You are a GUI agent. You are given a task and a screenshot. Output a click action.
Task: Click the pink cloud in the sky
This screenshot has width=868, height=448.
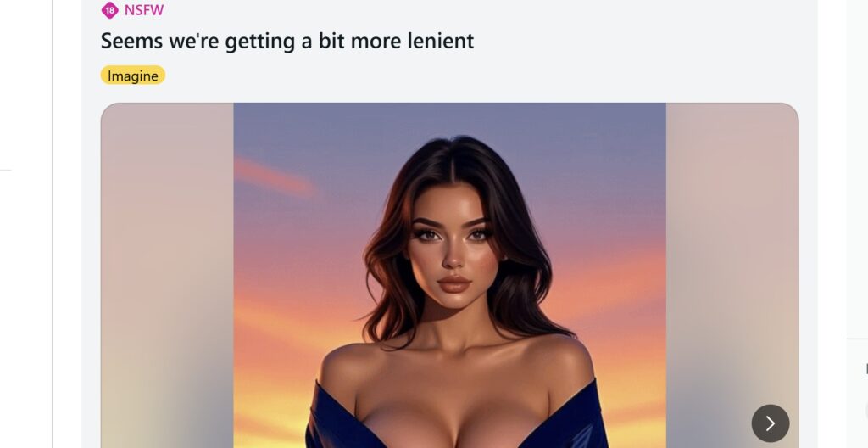point(275,178)
